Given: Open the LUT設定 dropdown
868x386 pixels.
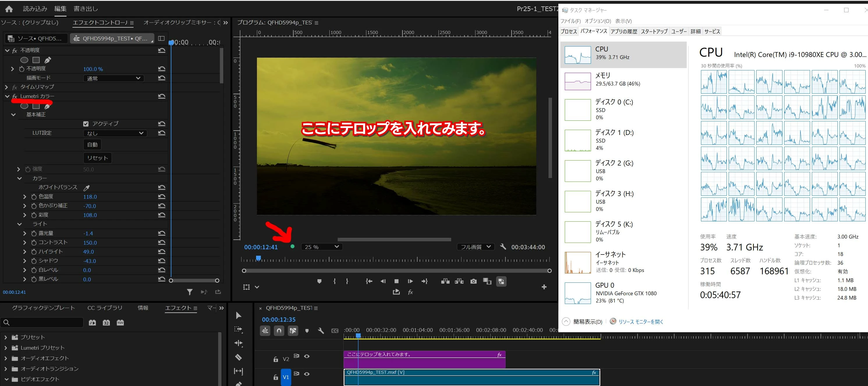Looking at the screenshot, I should tap(115, 134).
